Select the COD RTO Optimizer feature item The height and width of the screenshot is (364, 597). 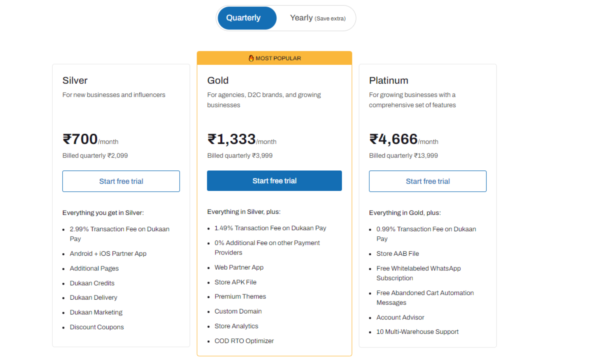244,341
